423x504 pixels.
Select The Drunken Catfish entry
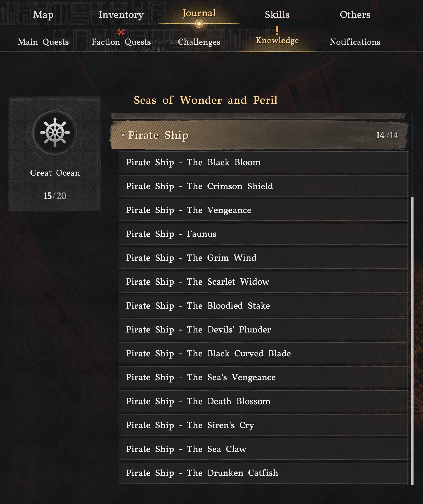tap(263, 473)
